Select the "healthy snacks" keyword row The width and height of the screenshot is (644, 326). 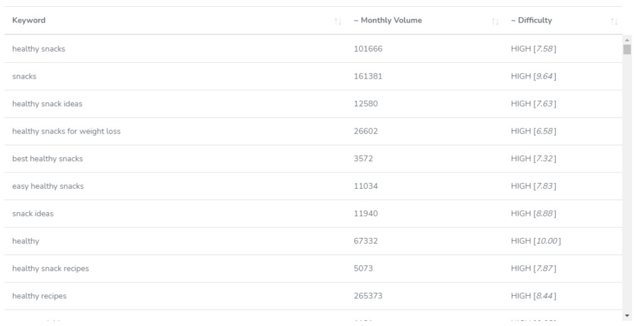(39, 48)
